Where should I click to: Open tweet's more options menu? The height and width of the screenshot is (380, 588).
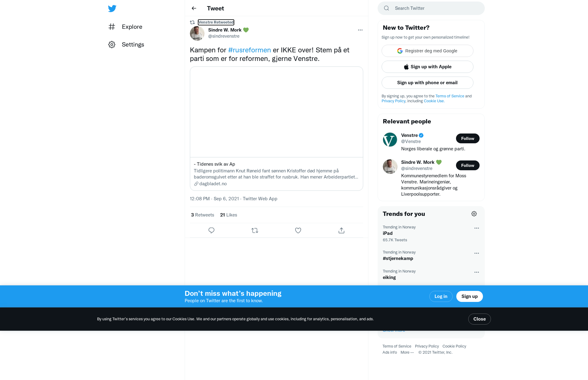click(x=360, y=30)
